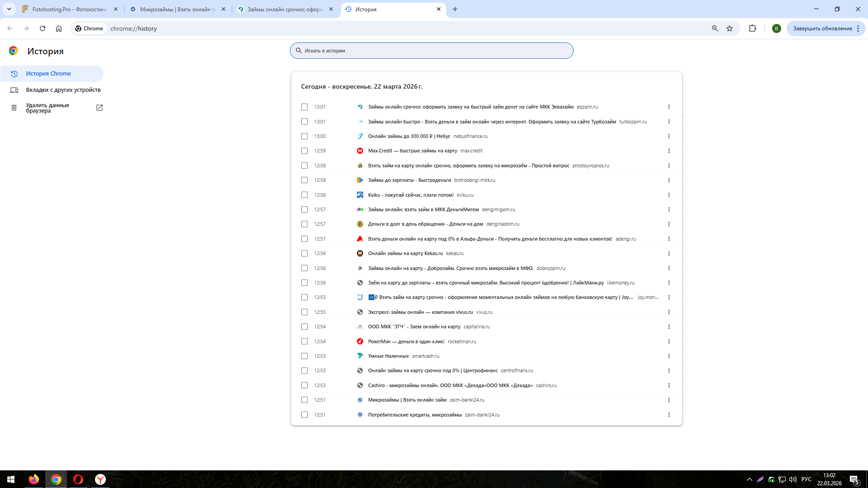
Task: Bookmark this page with the star icon
Action: coord(730,28)
